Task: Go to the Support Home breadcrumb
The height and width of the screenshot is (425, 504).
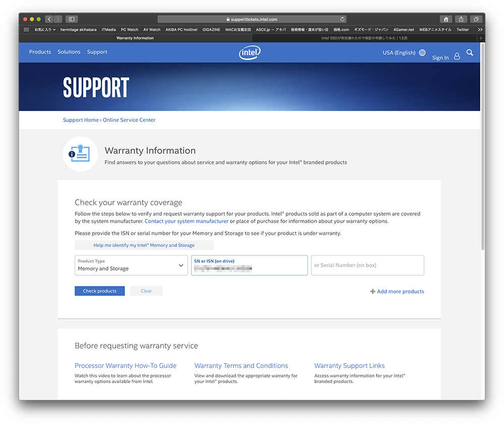Action: coord(81,120)
